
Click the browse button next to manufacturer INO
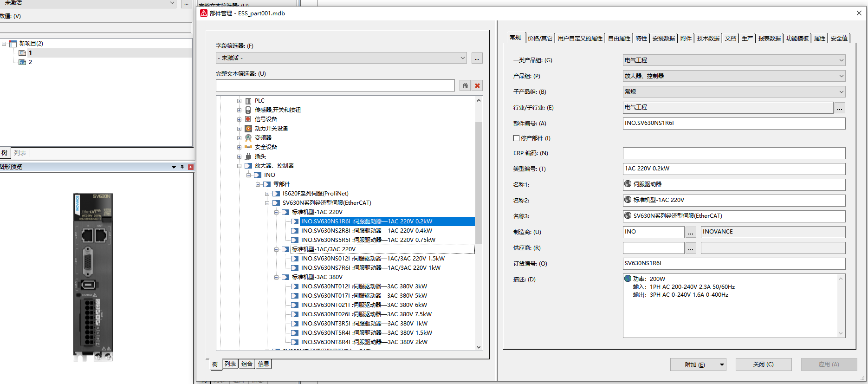point(691,232)
